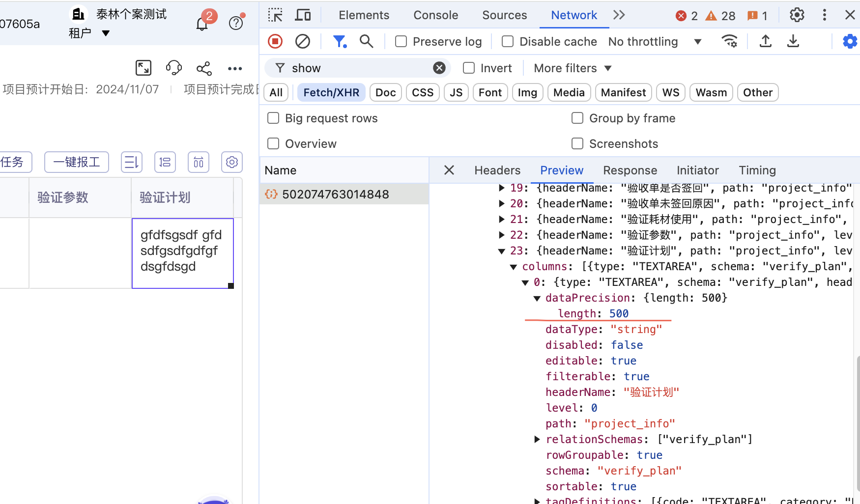860x504 pixels.
Task: Clear the network log
Action: tap(303, 41)
